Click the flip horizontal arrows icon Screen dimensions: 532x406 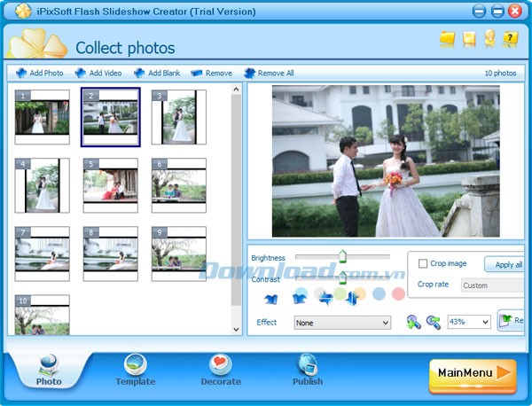point(326,299)
